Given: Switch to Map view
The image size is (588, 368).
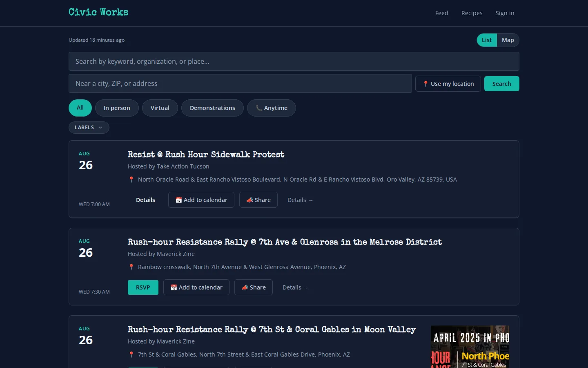Looking at the screenshot, I should coord(508,40).
